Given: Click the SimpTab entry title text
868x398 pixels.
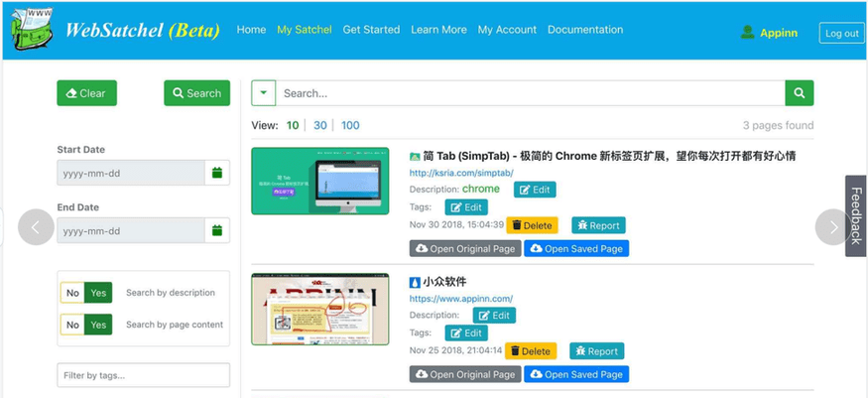Looking at the screenshot, I should click(609, 157).
